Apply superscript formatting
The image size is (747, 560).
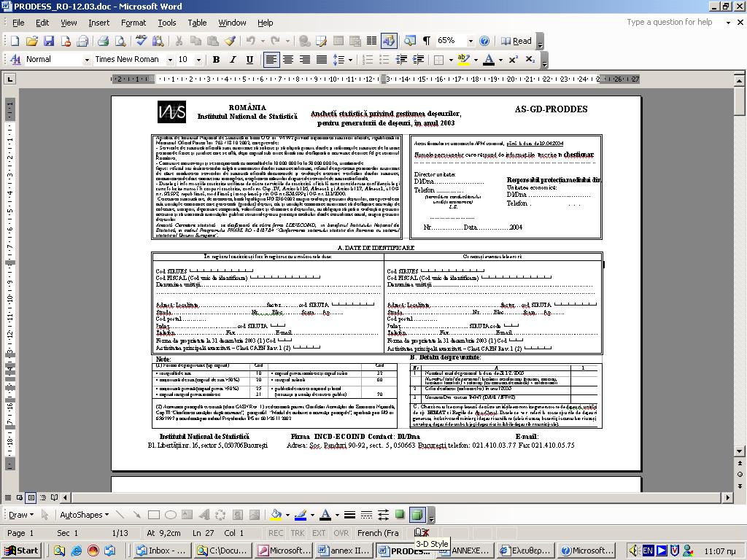coord(513,60)
